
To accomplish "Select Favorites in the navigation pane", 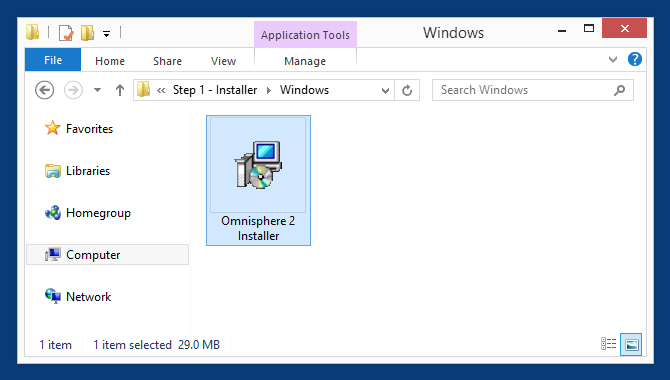I will click(x=89, y=129).
